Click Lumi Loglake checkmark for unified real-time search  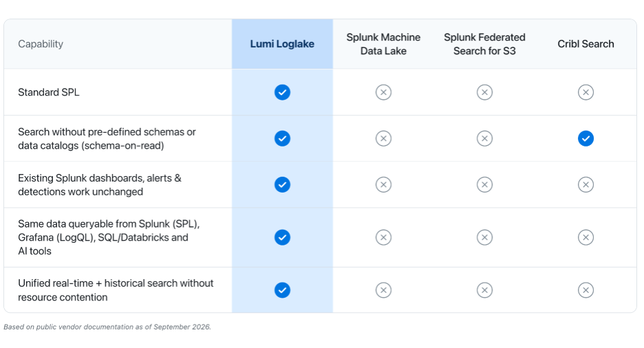click(x=282, y=290)
